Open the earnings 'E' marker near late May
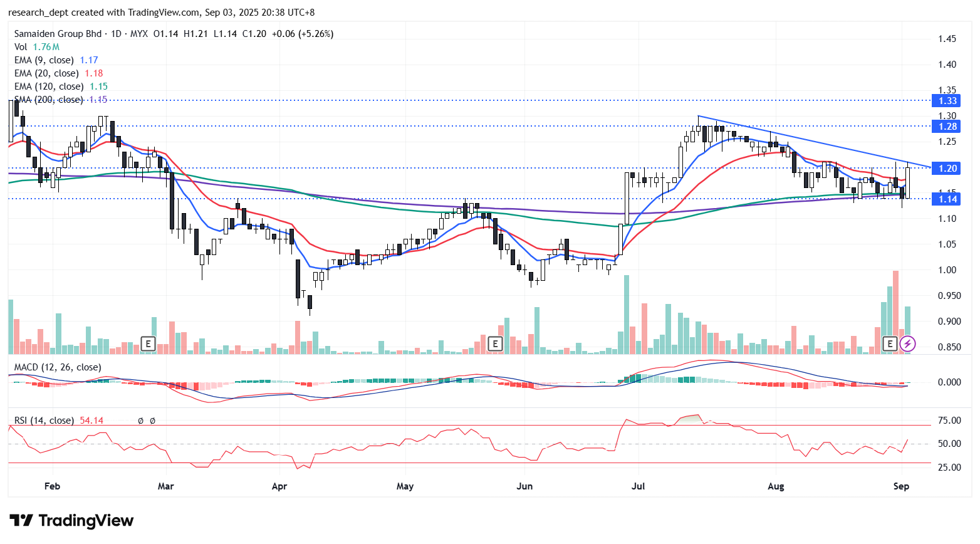 496,343
